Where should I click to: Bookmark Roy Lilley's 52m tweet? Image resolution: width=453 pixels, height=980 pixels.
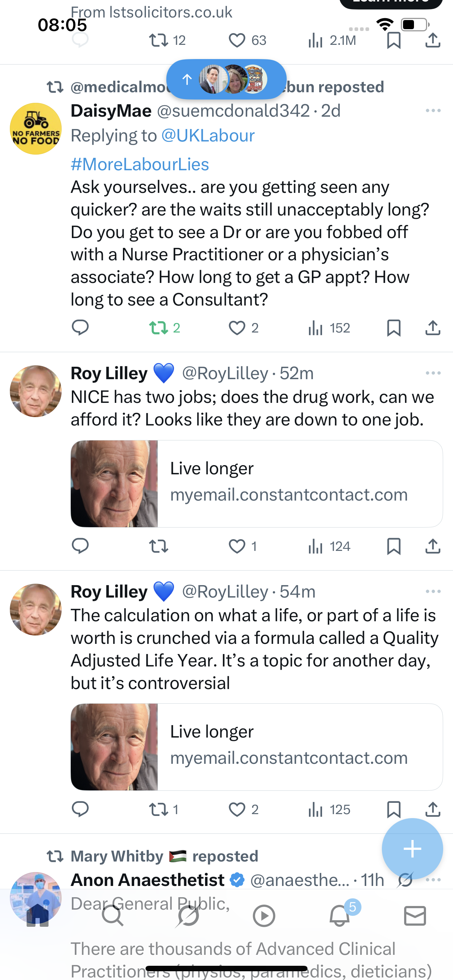click(393, 546)
